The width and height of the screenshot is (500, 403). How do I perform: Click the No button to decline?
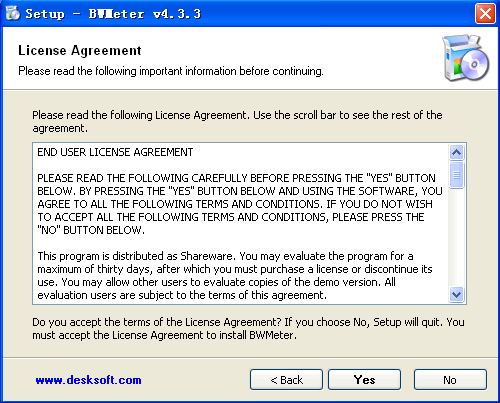[x=450, y=379]
